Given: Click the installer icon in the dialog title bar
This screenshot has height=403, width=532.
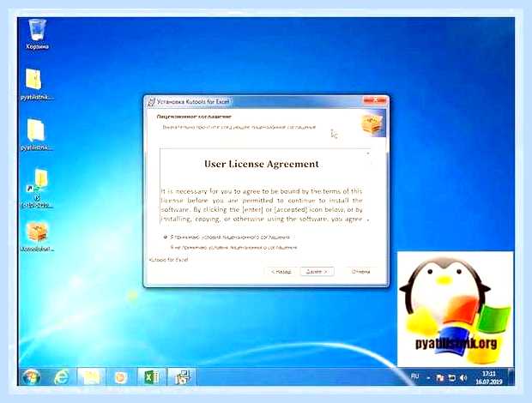Looking at the screenshot, I should pos(151,102).
